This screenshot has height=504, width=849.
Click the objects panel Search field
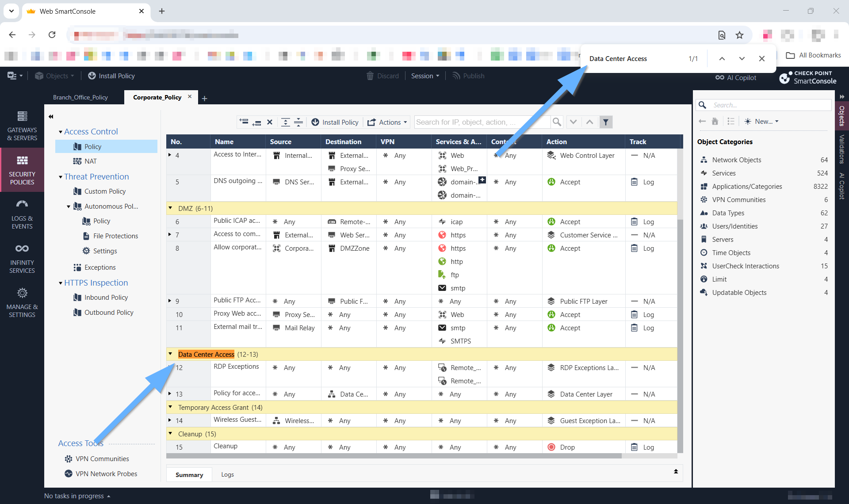click(771, 105)
